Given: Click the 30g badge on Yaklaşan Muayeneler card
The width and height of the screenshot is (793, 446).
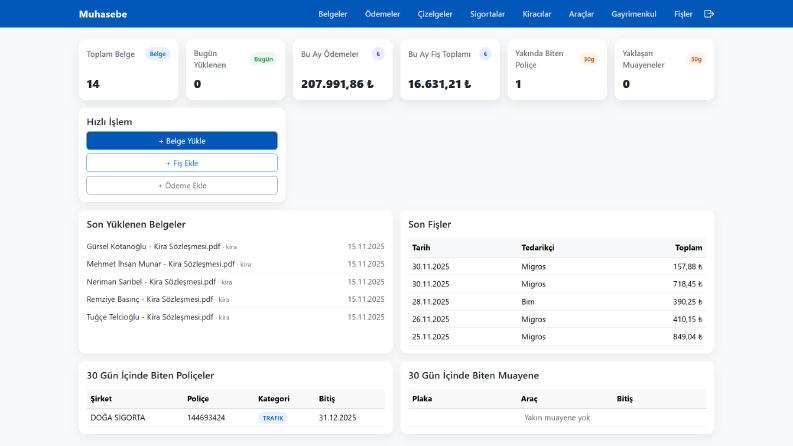Looking at the screenshot, I should pyautogui.click(x=696, y=59).
